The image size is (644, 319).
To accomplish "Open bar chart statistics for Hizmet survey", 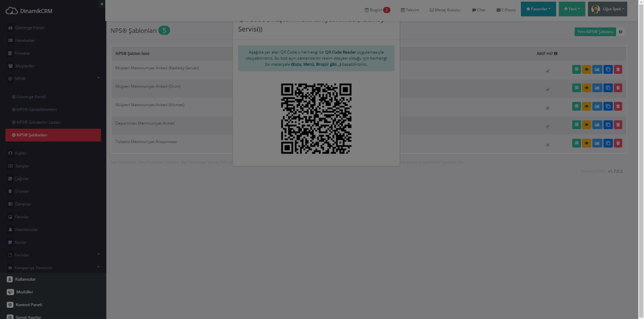I will coord(597,107).
